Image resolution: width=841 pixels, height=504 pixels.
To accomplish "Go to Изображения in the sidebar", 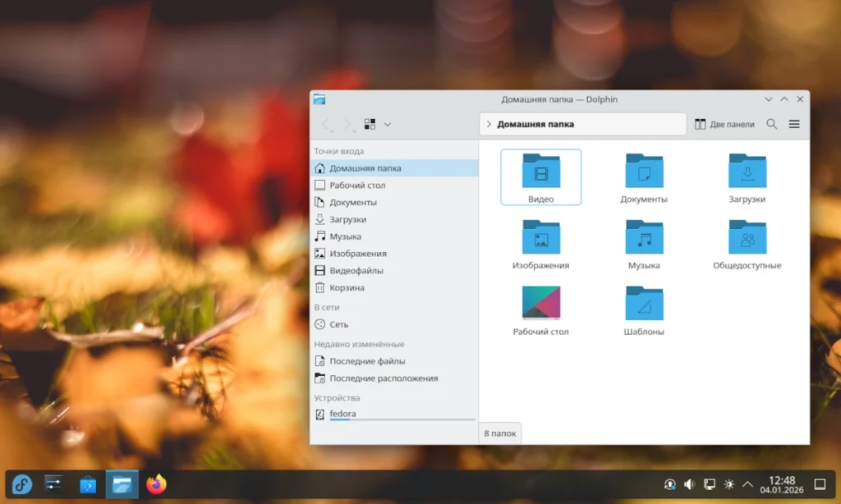I will pyautogui.click(x=394, y=254).
